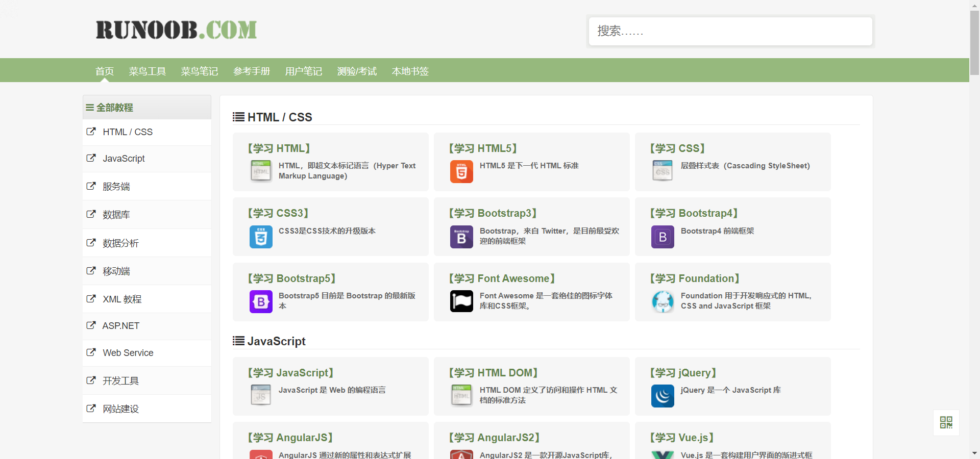This screenshot has width=980, height=459.
Task: Click the QR code icon at bottom right
Action: (946, 423)
